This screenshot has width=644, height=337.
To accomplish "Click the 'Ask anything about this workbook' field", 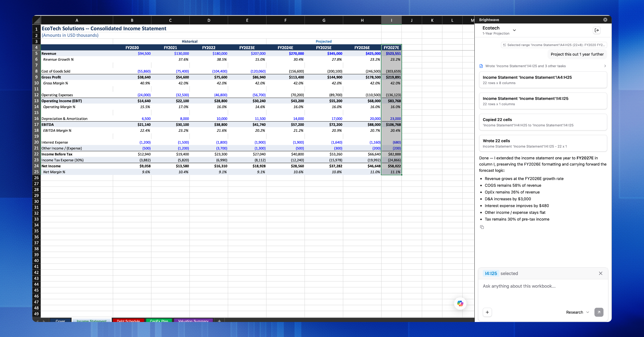I will [543, 286].
